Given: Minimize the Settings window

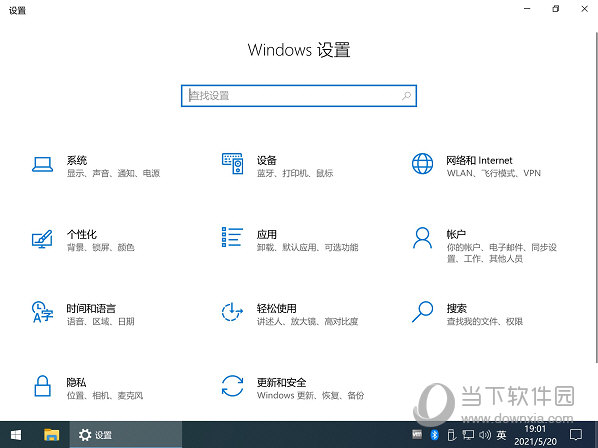Looking at the screenshot, I should coord(527,9).
